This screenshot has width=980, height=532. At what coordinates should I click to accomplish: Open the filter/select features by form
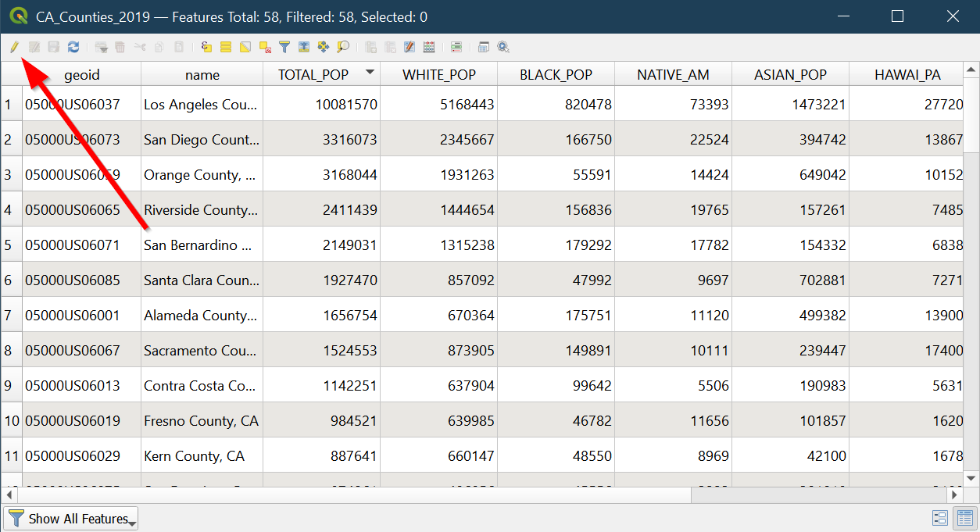[284, 47]
